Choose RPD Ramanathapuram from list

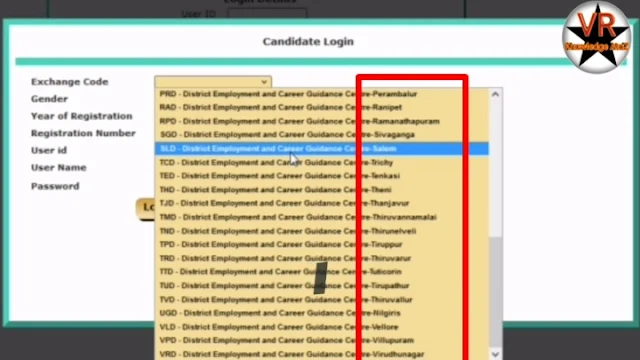coord(322,121)
